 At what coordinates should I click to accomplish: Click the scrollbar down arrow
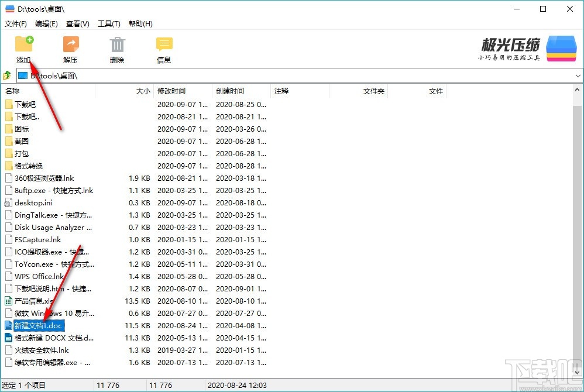click(x=577, y=372)
